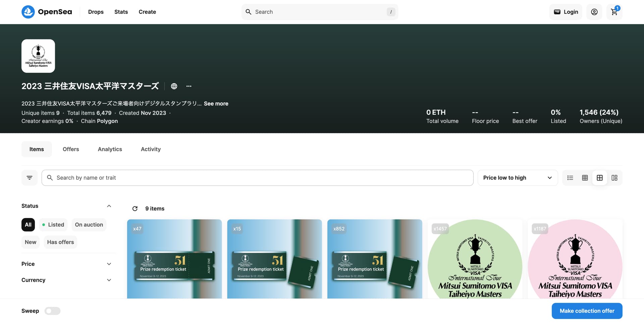Screen dimensions: 644x323
Task: Click Make collection offer
Action: (587, 311)
